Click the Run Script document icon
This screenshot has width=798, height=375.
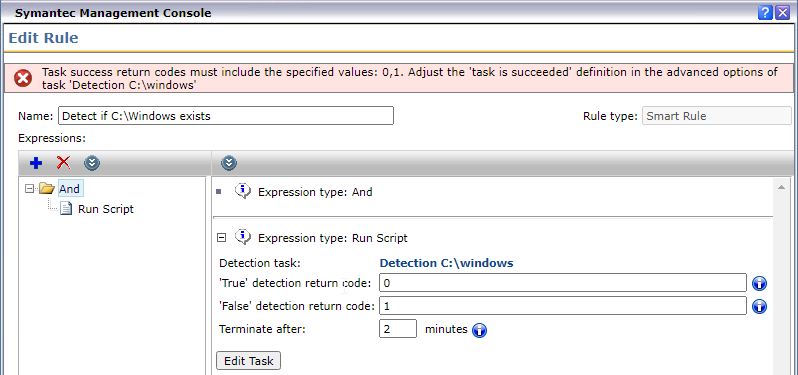66,208
